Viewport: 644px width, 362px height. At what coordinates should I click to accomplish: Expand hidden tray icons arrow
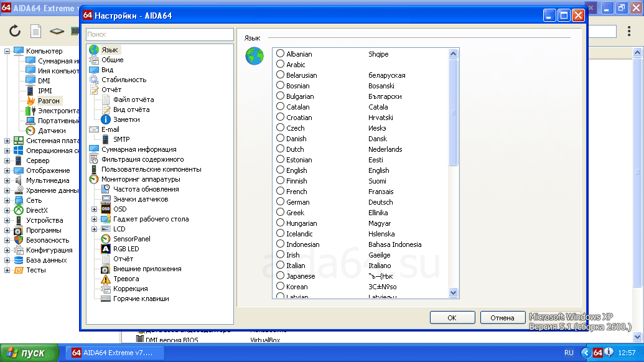click(x=586, y=353)
